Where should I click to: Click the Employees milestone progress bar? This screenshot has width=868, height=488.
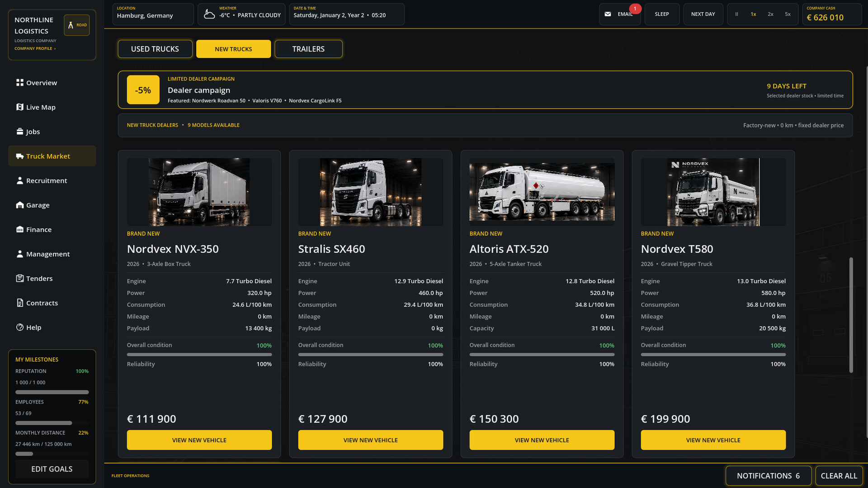52,423
